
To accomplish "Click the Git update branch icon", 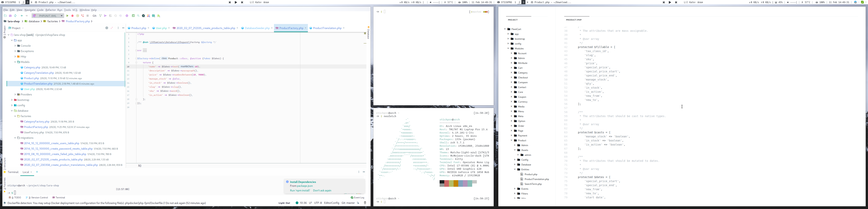I will pyautogui.click(x=100, y=16).
